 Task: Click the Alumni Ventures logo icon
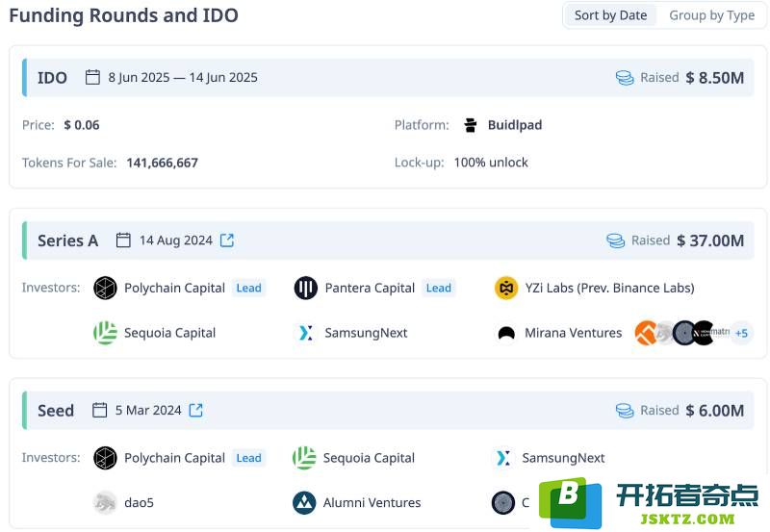tap(304, 502)
